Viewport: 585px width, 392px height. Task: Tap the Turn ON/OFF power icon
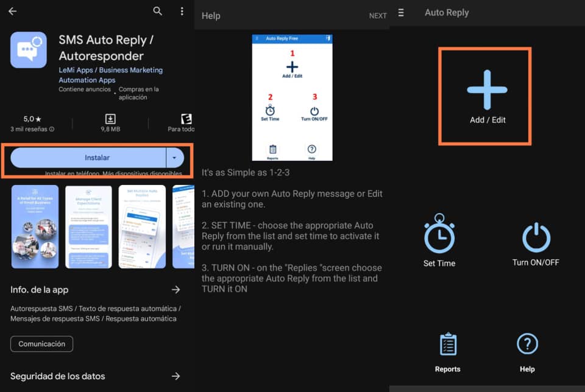[536, 237]
